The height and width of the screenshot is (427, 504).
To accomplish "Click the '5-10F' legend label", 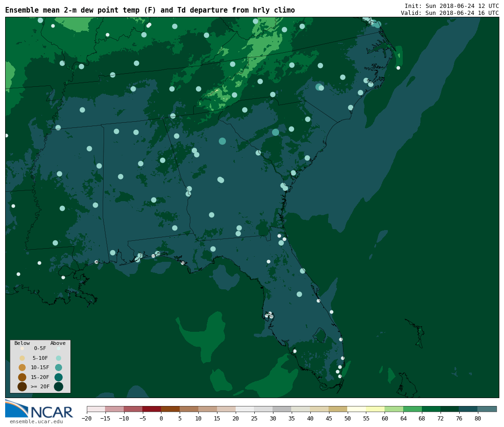I will click(x=40, y=358).
